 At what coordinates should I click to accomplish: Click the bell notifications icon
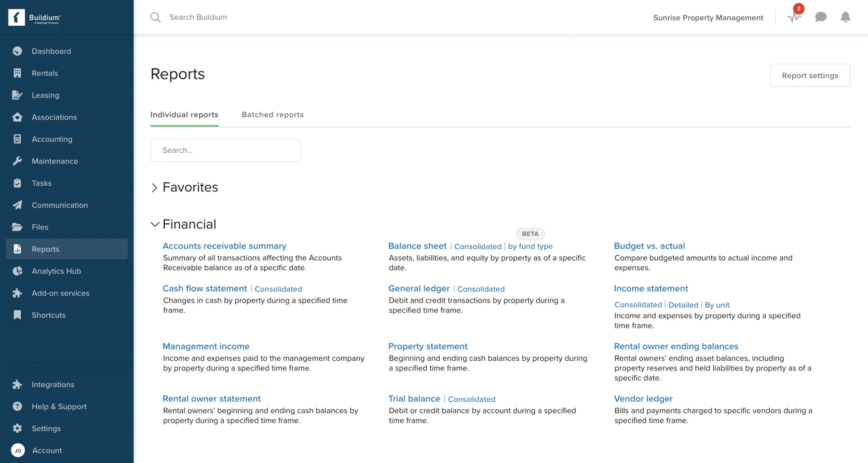point(845,17)
